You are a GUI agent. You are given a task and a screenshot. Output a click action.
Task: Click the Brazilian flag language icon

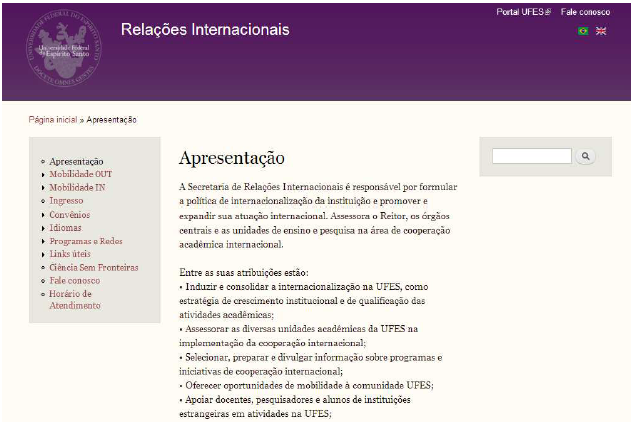[583, 31]
